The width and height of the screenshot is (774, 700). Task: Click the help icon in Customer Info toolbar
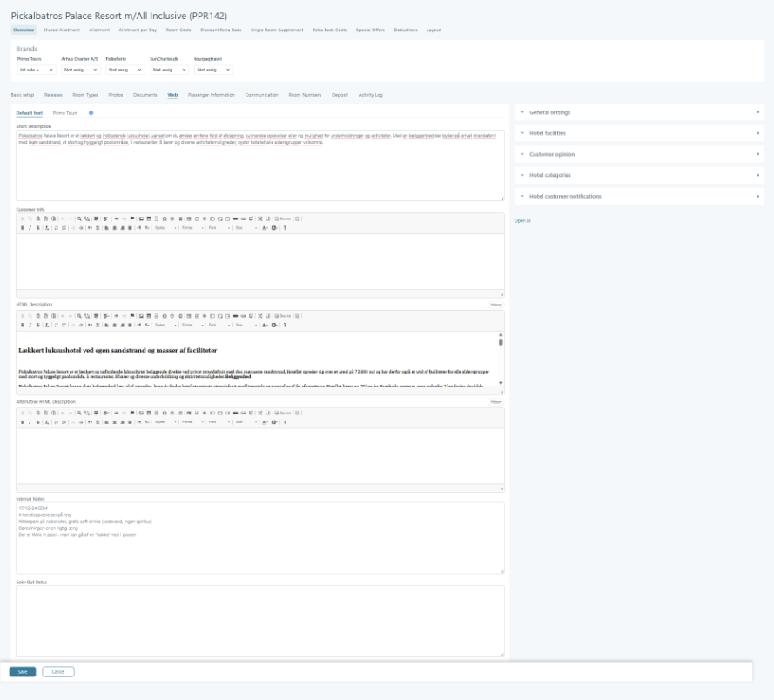285,227
